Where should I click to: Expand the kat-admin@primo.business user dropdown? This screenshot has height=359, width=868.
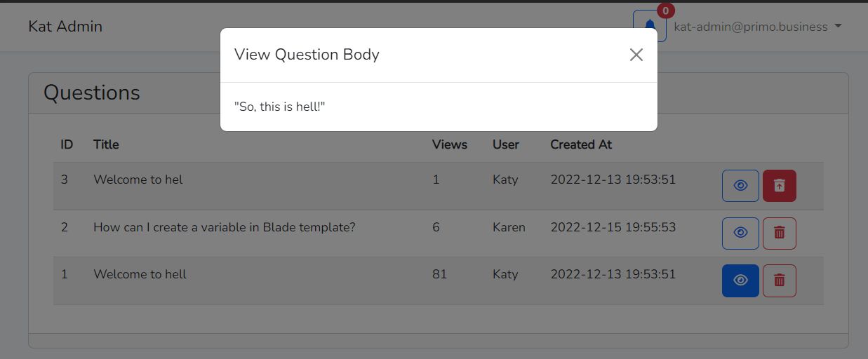[757, 27]
